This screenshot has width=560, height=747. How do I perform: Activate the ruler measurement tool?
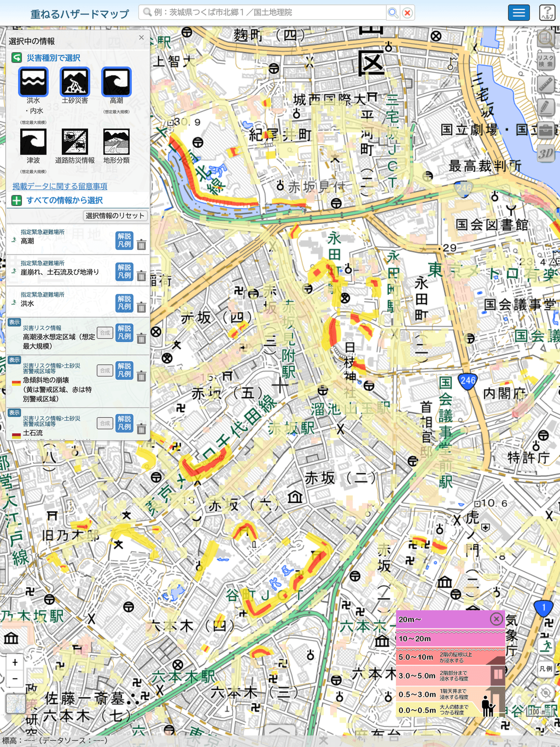[x=545, y=84]
